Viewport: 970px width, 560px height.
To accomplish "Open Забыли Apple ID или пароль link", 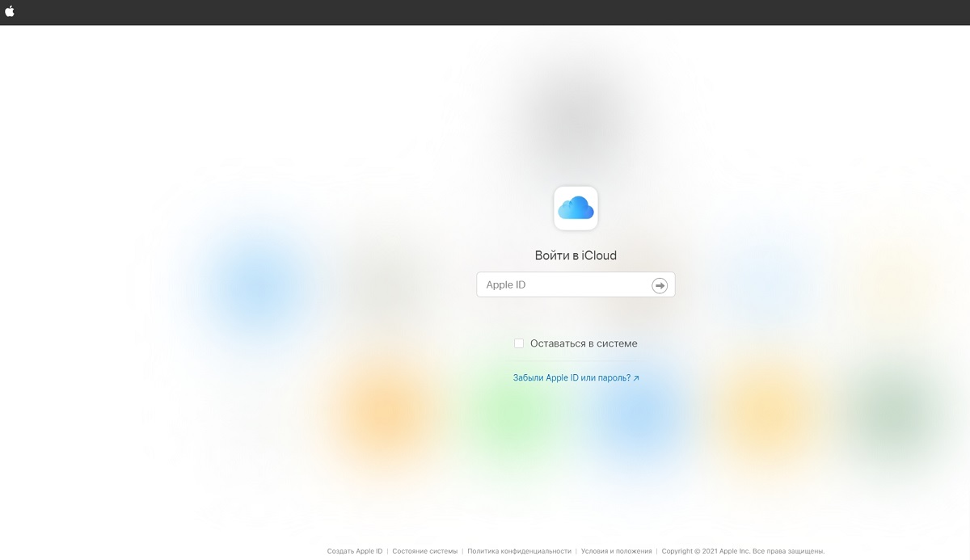I will tap(576, 377).
